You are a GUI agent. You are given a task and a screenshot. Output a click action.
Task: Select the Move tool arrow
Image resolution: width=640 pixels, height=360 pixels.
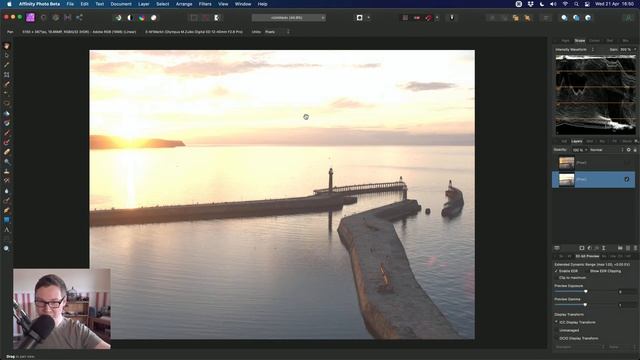point(7,56)
